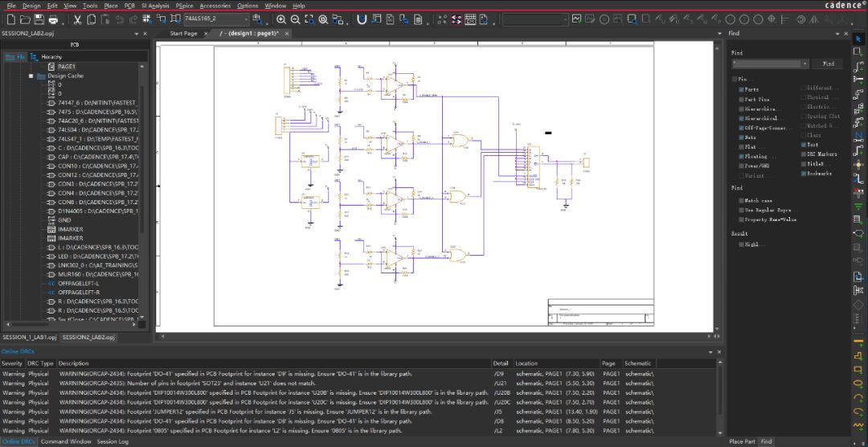Switch to the Start Page tab
Viewport: 868px width, 447px height.
coord(183,34)
